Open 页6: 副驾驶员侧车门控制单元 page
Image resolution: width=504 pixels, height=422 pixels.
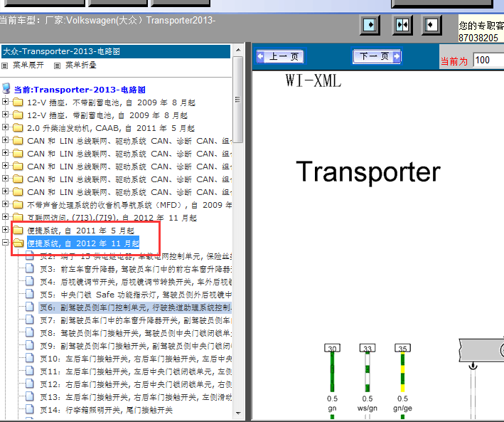point(135,307)
